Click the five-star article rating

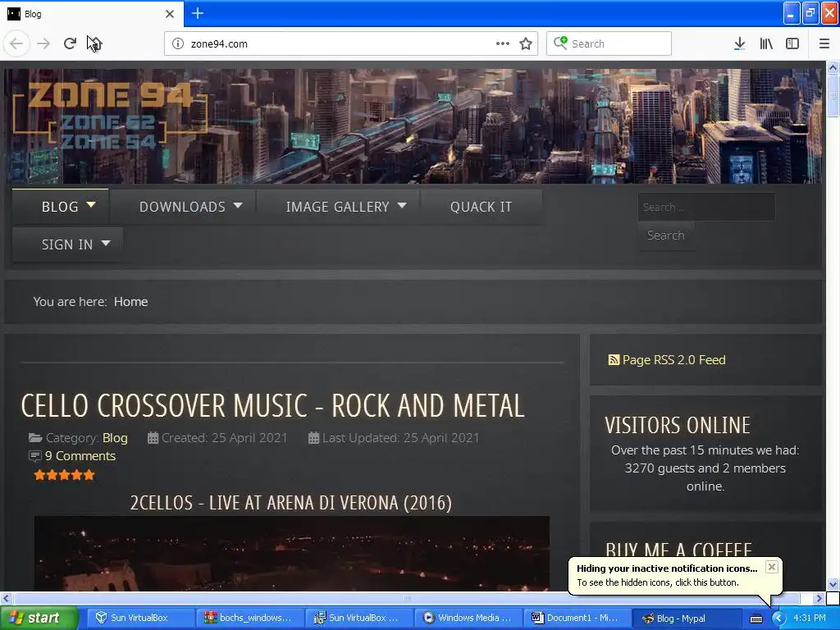point(64,475)
